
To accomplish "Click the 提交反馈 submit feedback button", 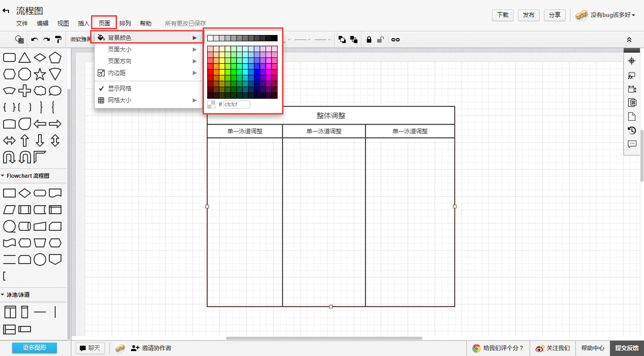I will pos(627,348).
